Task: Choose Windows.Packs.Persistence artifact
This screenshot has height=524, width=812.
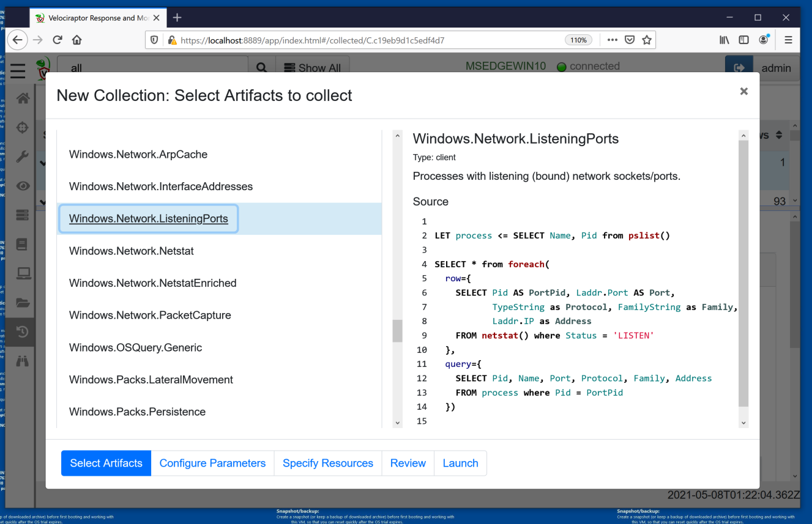Action: [x=137, y=411]
